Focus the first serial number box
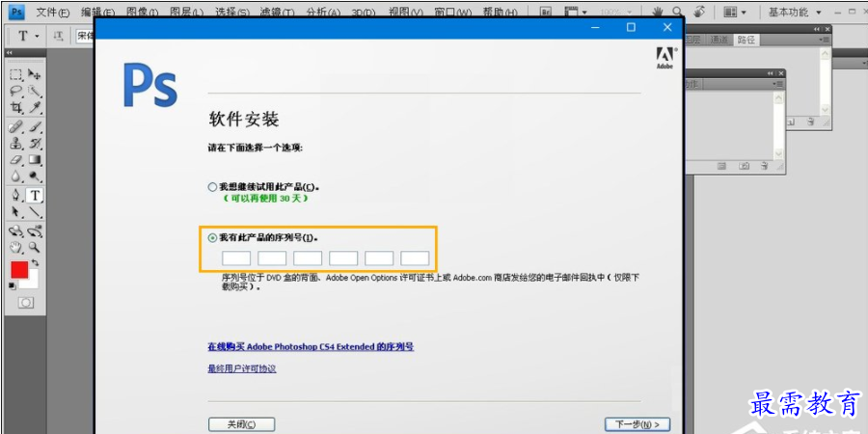Image resolution: width=868 pixels, height=434 pixels. click(x=236, y=258)
